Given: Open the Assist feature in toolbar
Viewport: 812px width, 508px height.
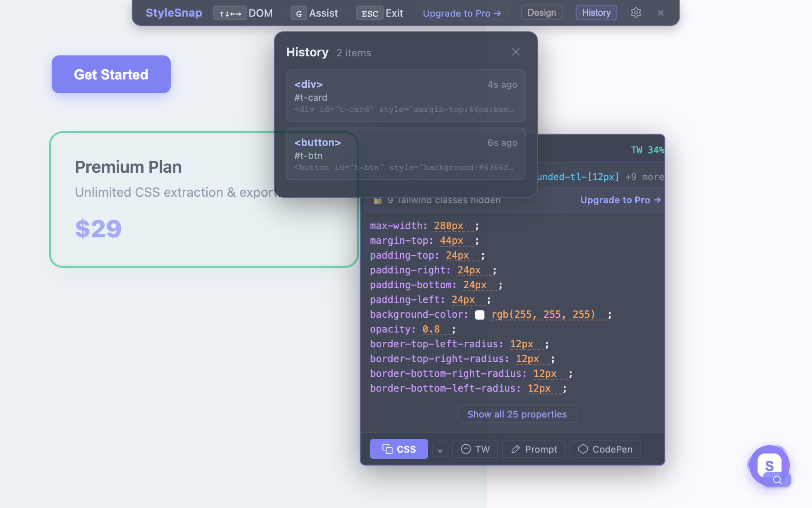Looking at the screenshot, I should (x=315, y=13).
